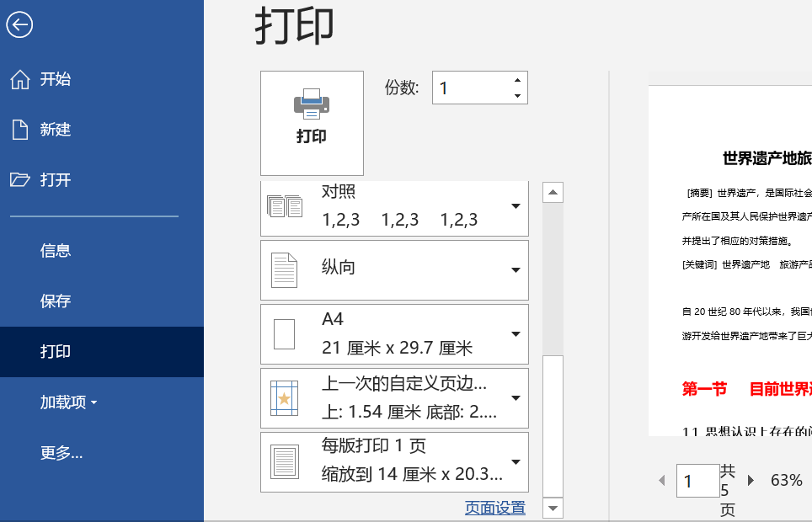Click the 打印 page heading
The image size is (812, 522).
pyautogui.click(x=294, y=26)
